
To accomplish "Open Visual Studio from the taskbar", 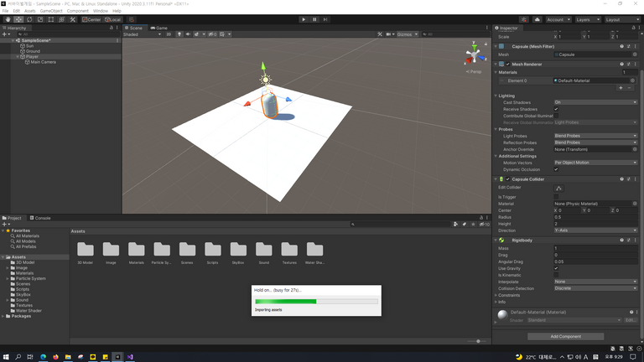I will (x=130, y=357).
